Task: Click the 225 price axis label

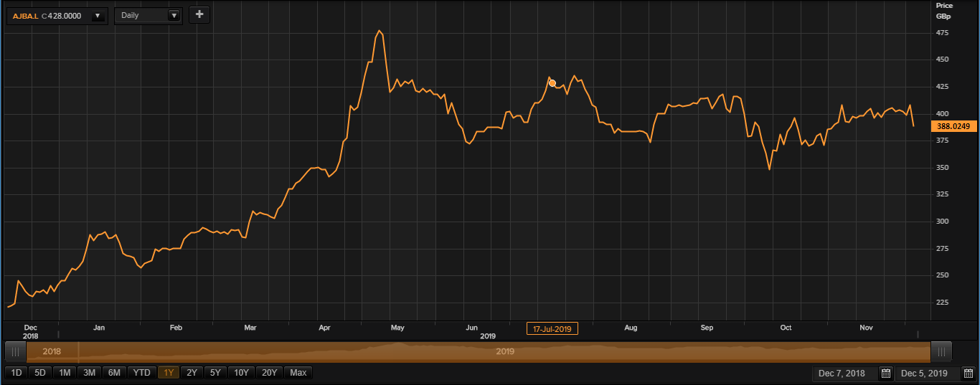Action: coord(942,303)
